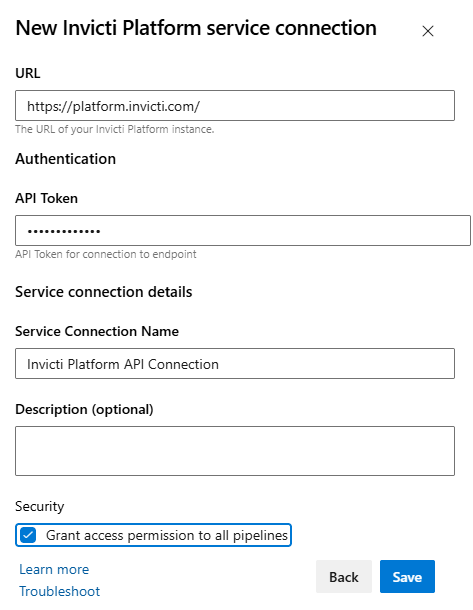Click the 'API Token for connection to endpoint' hint
The image size is (473, 610).
click(106, 254)
